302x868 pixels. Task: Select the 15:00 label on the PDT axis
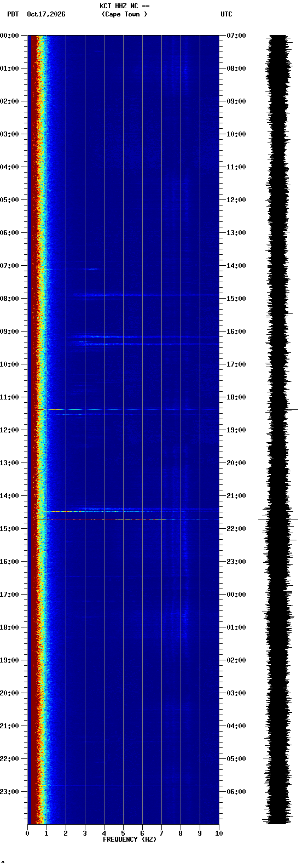pyautogui.click(x=9, y=529)
